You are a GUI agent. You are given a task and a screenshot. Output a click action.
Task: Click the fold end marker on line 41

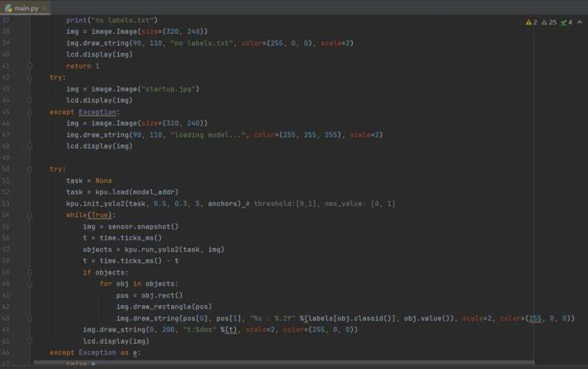coord(30,66)
